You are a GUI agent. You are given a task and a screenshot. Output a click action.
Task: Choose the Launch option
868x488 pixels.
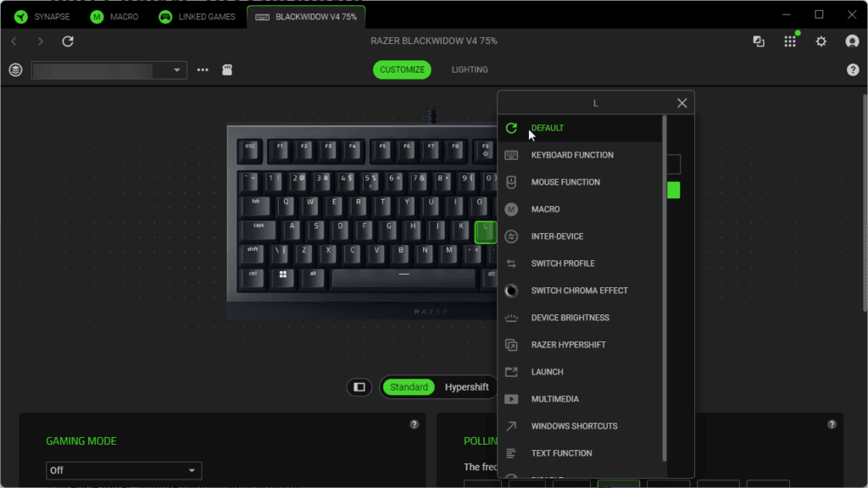click(x=580, y=372)
